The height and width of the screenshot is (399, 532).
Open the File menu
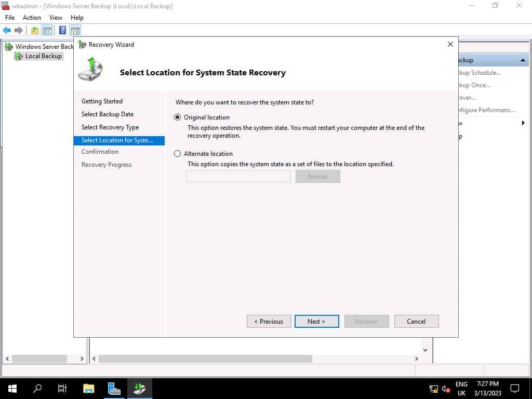point(10,18)
